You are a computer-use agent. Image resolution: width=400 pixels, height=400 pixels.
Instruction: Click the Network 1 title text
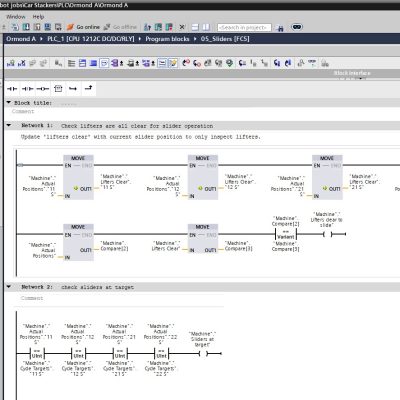[x=137, y=126]
